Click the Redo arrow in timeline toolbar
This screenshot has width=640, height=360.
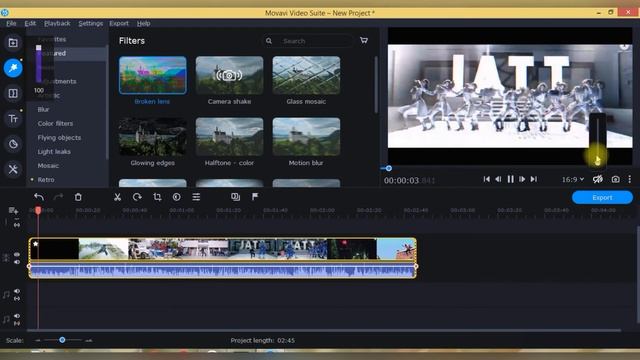point(58,197)
